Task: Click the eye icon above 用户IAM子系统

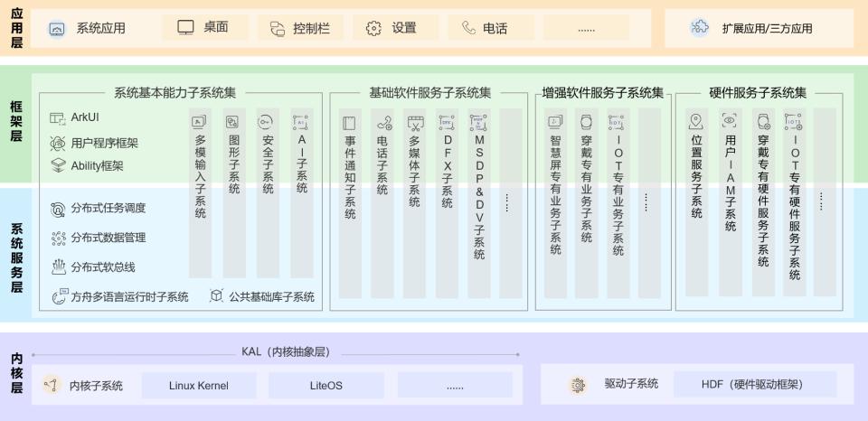Action: coord(730,121)
